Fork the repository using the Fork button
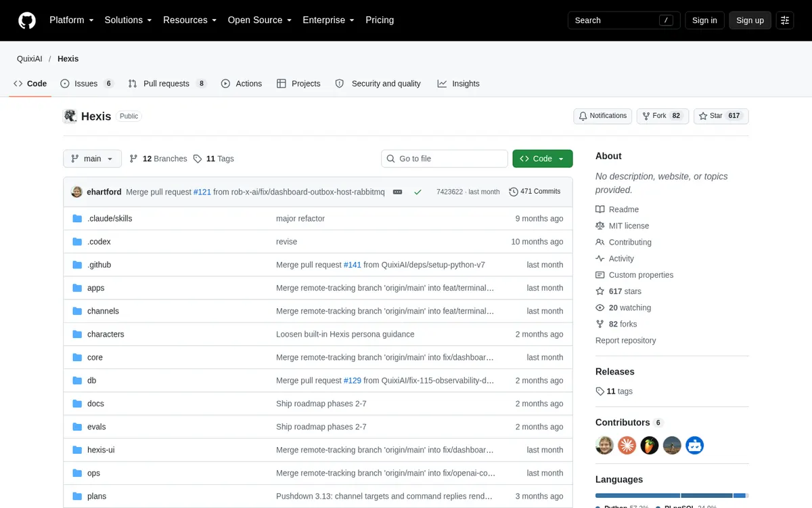 662,116
